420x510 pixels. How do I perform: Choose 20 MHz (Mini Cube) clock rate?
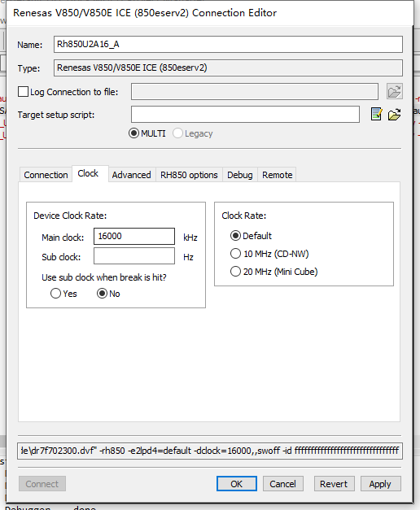(235, 271)
